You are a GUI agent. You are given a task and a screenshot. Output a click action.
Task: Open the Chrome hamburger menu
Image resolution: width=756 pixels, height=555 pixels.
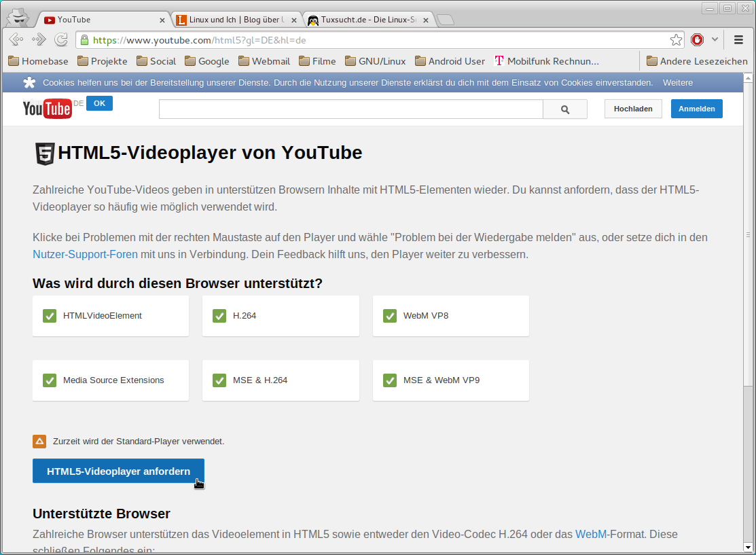pos(739,40)
